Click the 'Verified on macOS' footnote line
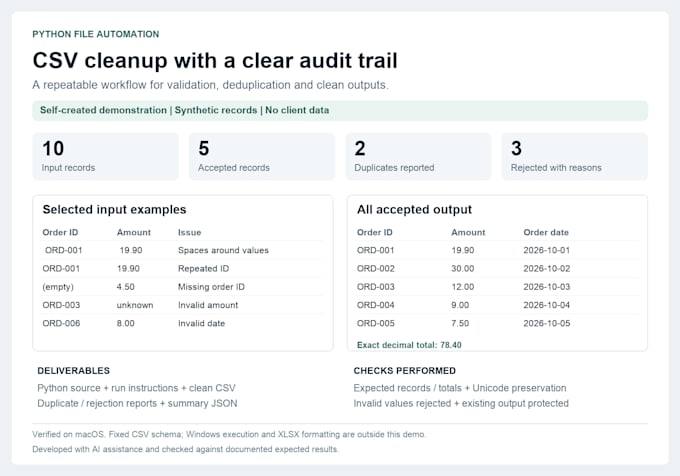Viewport: 680px width, 476px height. [x=229, y=434]
